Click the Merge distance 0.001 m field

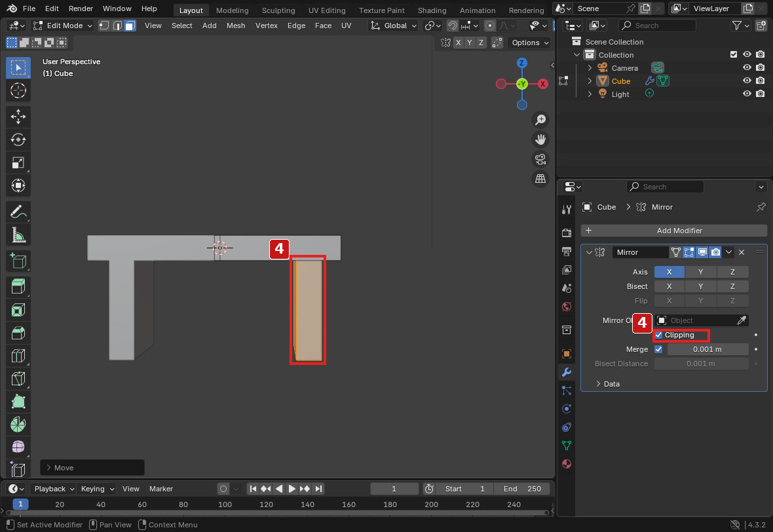click(707, 349)
